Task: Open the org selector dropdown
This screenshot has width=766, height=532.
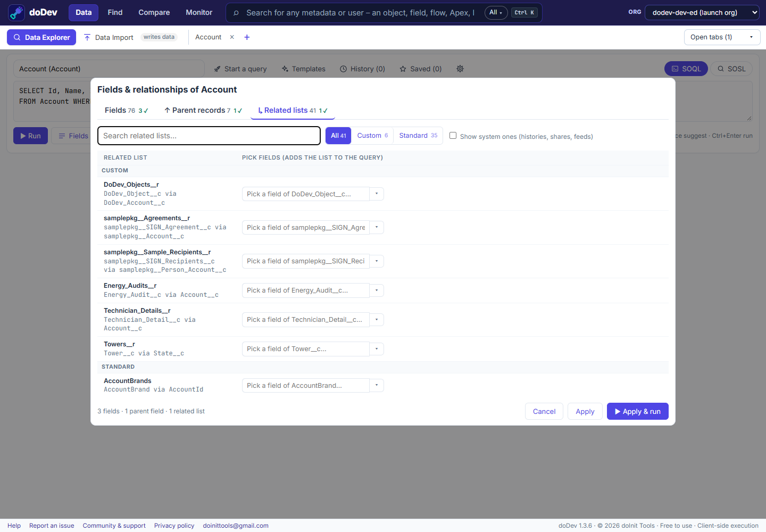Action: tap(702, 12)
